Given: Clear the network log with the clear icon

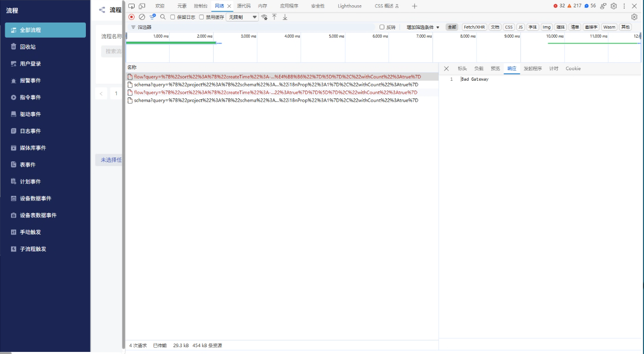Looking at the screenshot, I should pyautogui.click(x=142, y=17).
